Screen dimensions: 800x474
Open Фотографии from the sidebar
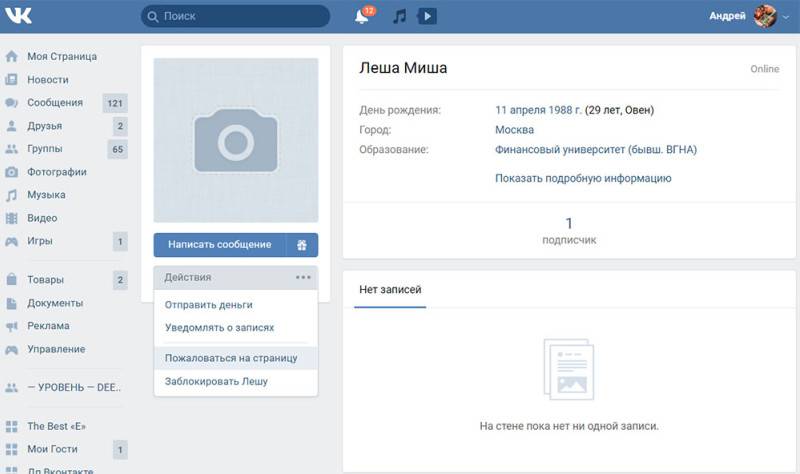click(58, 172)
